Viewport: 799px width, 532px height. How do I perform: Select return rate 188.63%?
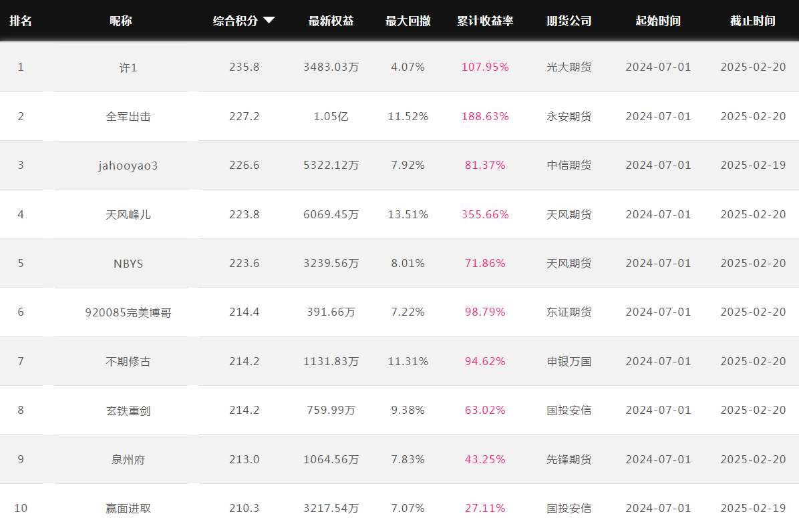(485, 117)
